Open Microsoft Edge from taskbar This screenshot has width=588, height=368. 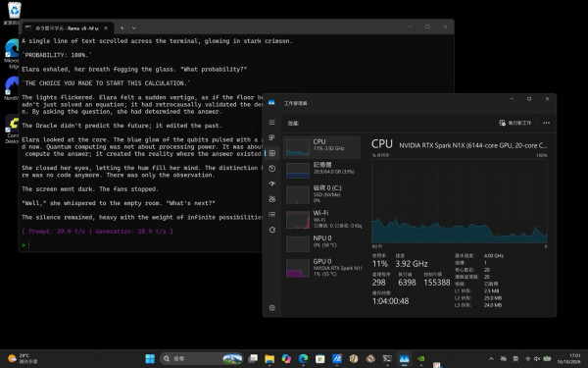click(303, 358)
